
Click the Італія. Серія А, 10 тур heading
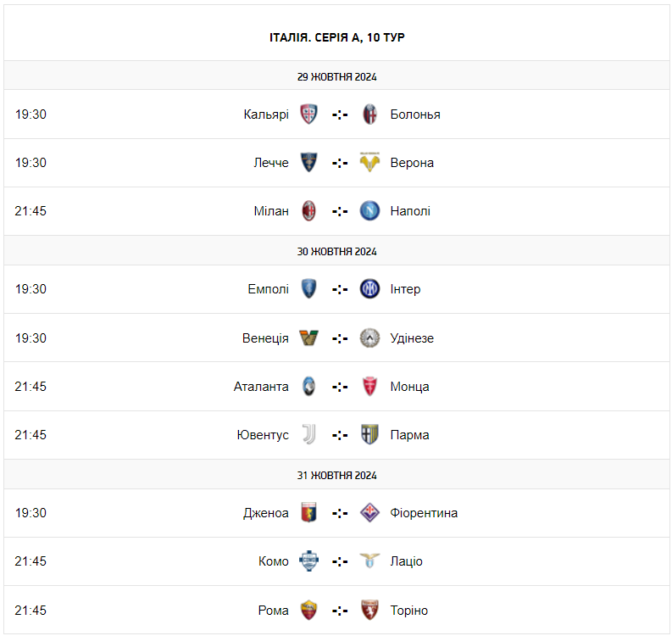click(336, 37)
